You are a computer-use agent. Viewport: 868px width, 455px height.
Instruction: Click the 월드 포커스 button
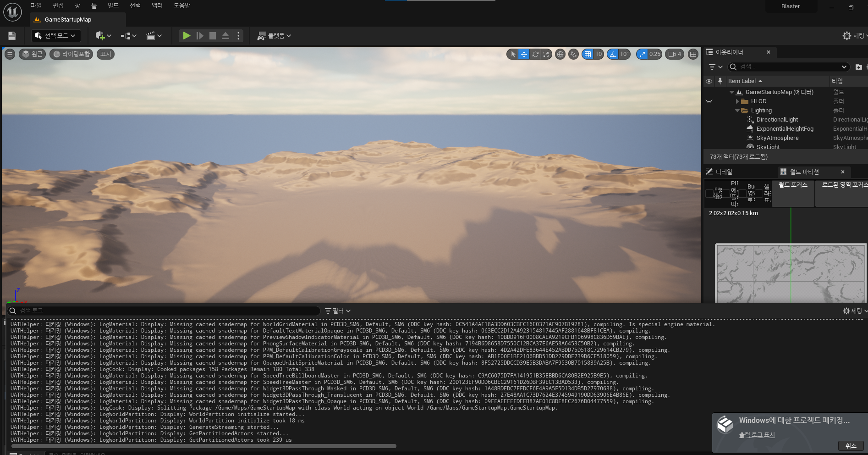[793, 194]
